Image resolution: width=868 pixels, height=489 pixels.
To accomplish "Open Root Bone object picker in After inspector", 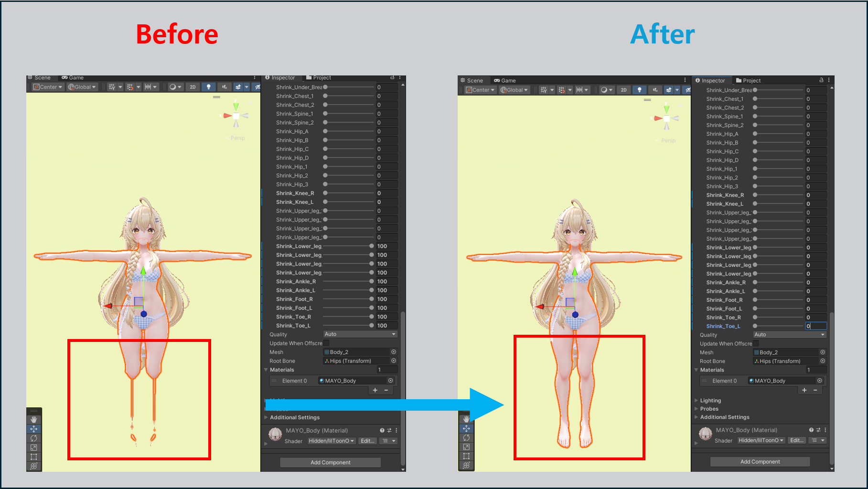I will tap(823, 361).
